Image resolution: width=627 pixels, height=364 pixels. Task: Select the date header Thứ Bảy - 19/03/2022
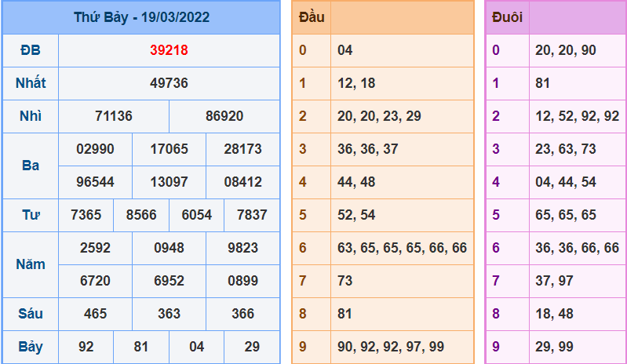(x=141, y=17)
